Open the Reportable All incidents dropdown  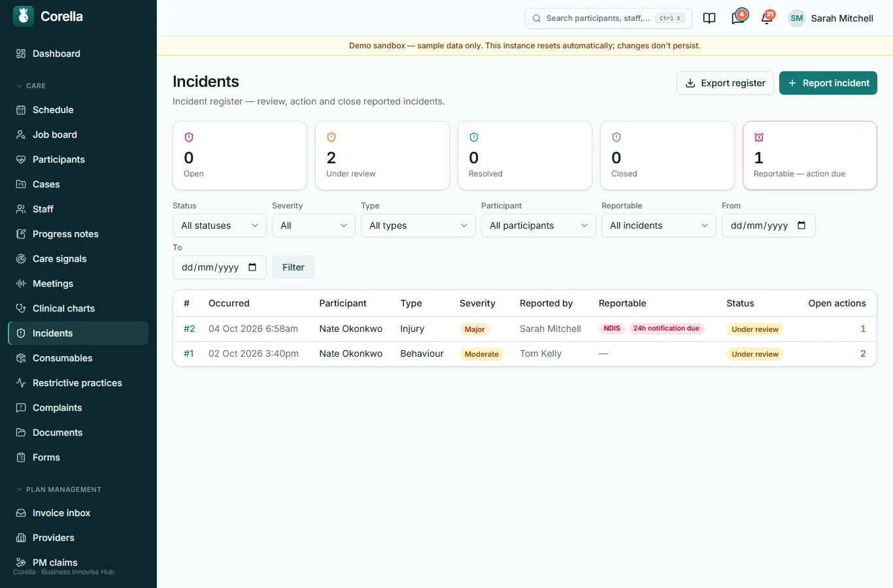click(x=659, y=225)
